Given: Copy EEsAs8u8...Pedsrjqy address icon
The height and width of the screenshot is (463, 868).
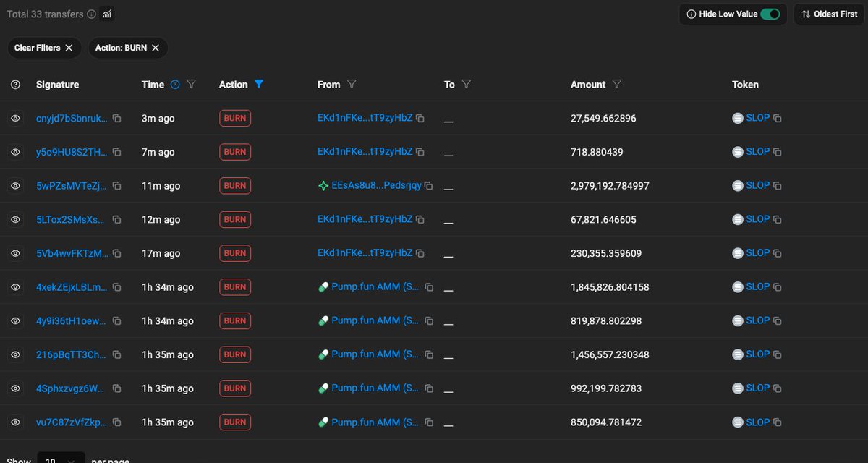Looking at the screenshot, I should (428, 186).
